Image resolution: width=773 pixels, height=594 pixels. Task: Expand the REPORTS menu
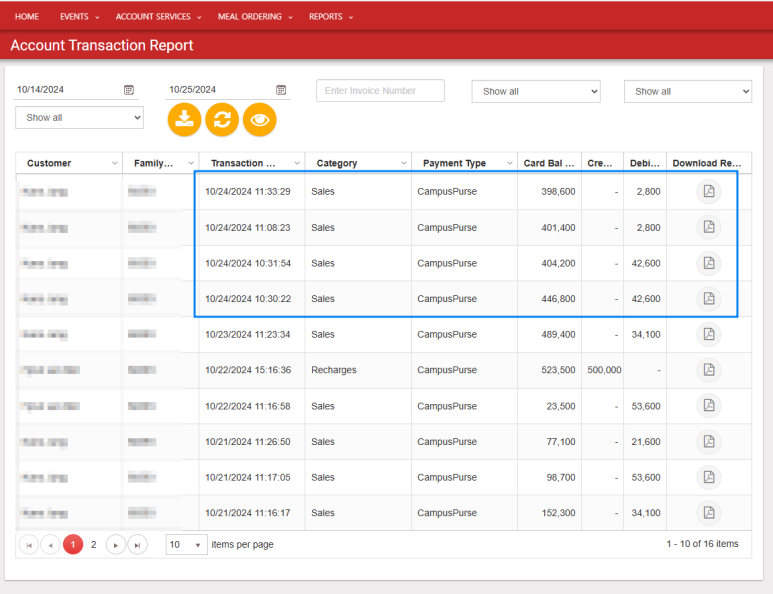coord(331,17)
